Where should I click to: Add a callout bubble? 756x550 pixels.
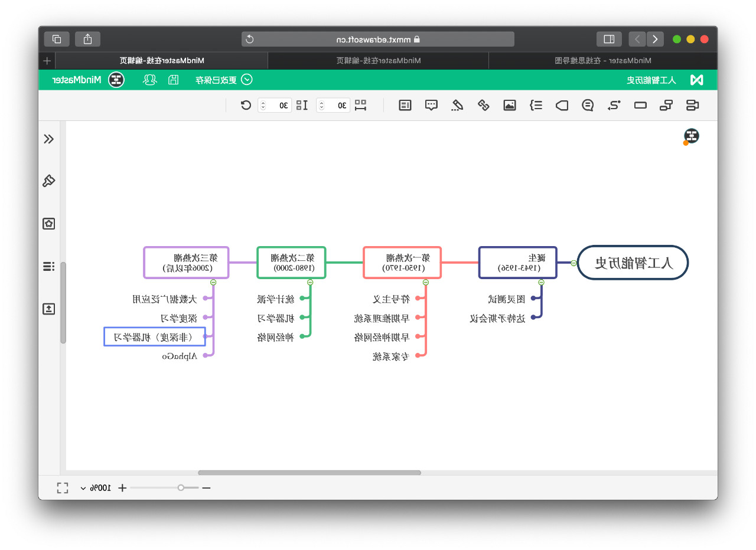[x=588, y=106]
